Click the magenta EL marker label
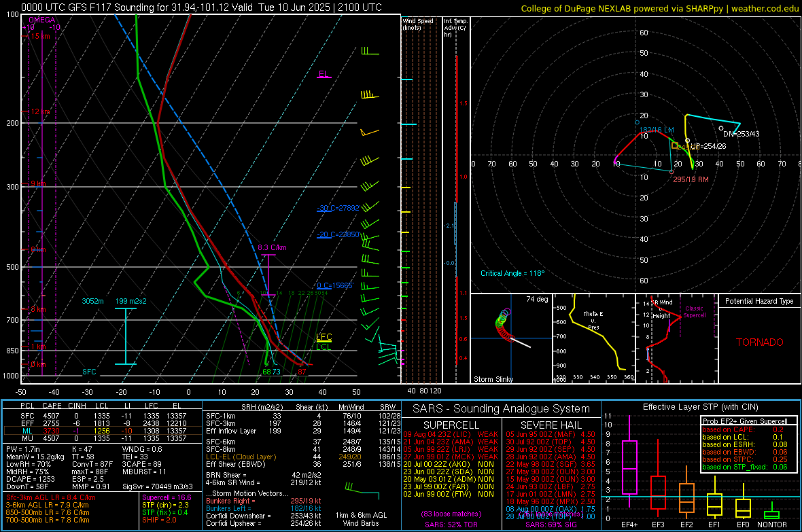Image resolution: width=802 pixels, height=532 pixels. coord(324,73)
